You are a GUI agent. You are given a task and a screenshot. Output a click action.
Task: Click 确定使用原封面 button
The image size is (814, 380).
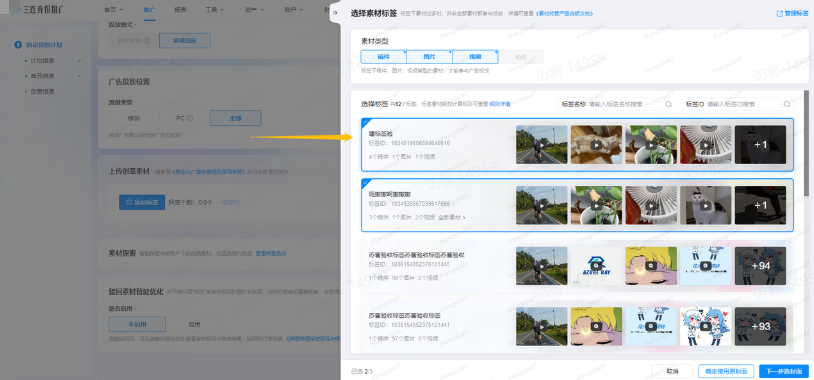[x=726, y=371]
